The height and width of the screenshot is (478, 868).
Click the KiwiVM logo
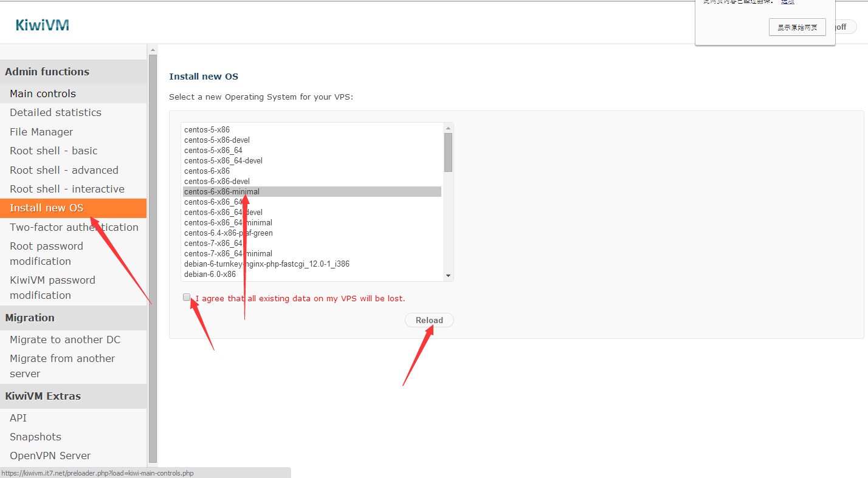tap(43, 25)
